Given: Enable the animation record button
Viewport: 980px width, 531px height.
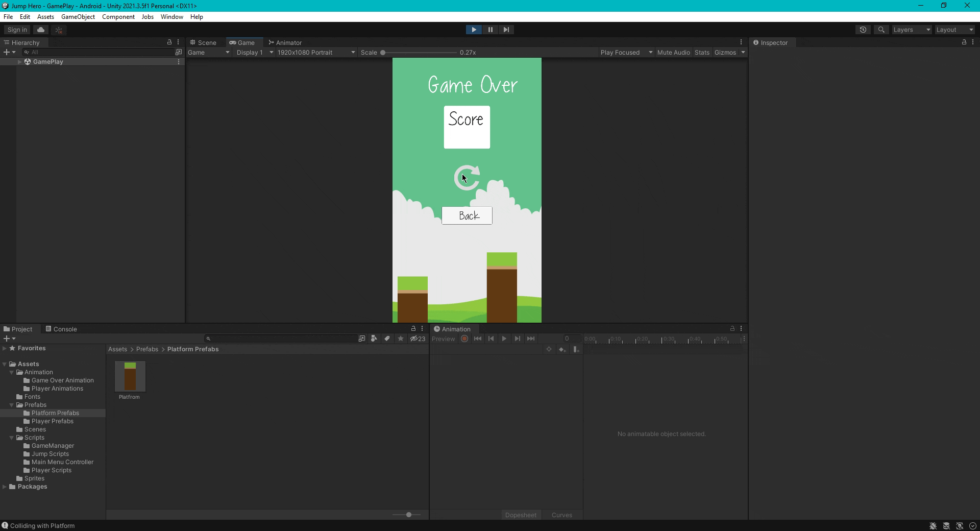Looking at the screenshot, I should pos(464,339).
